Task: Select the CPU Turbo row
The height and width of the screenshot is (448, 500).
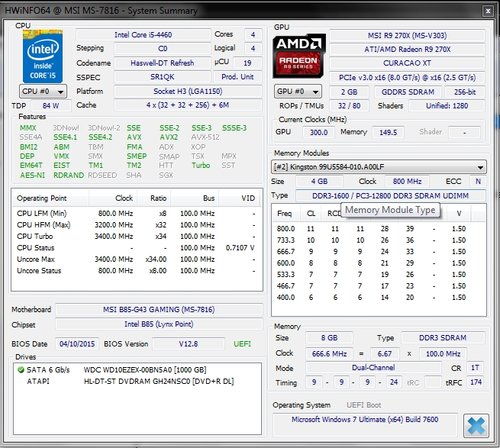Action: (x=136, y=237)
